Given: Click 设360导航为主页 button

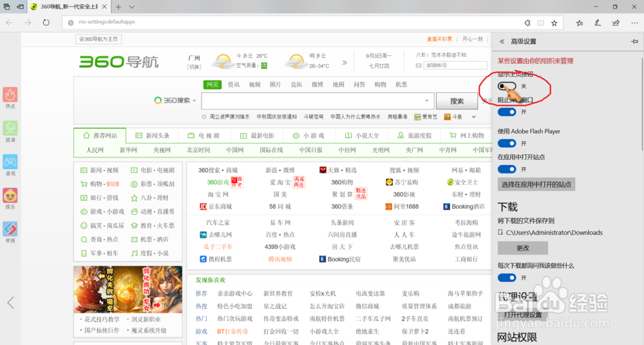Looking at the screenshot, I should 99,39.
